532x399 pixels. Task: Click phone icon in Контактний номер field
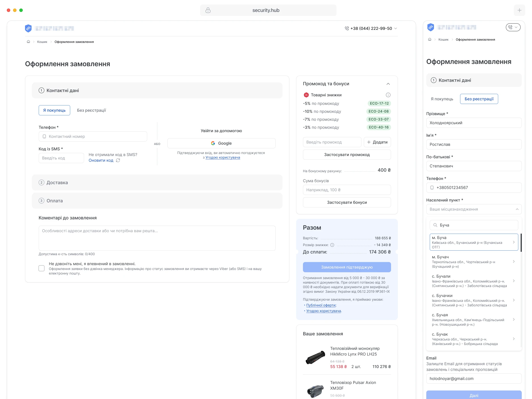tap(44, 136)
